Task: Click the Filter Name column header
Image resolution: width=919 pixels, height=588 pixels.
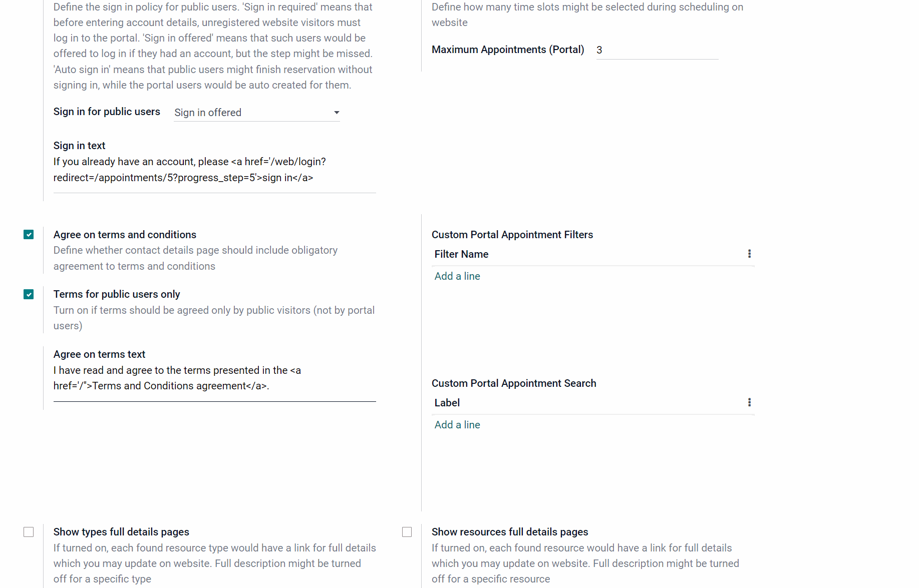Action: coord(461,254)
